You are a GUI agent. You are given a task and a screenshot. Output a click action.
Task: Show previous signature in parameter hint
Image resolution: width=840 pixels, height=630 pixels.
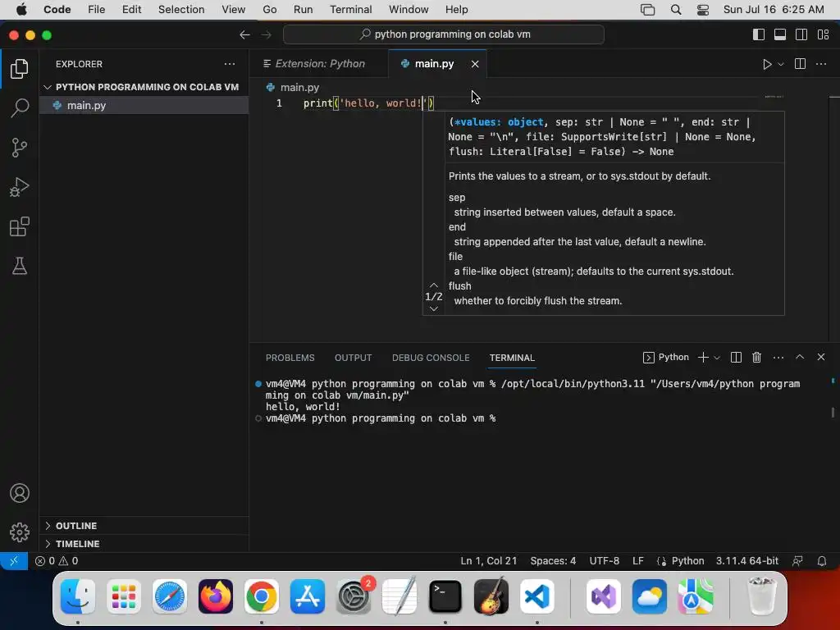(x=434, y=285)
